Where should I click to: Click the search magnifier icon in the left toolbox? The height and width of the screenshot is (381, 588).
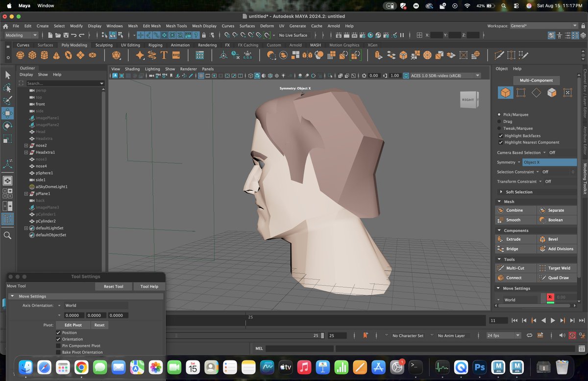coord(7,235)
